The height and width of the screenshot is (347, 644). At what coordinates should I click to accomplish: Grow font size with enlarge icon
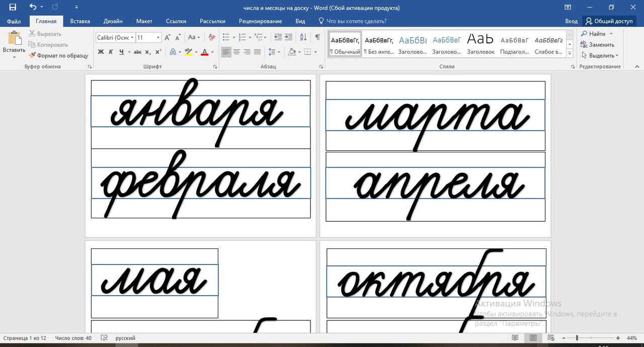(168, 37)
